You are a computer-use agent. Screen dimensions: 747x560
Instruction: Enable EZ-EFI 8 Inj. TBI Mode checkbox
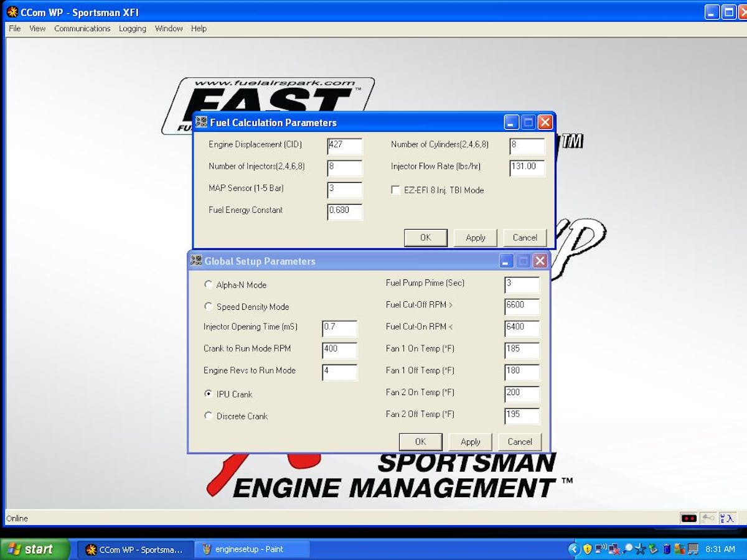coord(396,190)
